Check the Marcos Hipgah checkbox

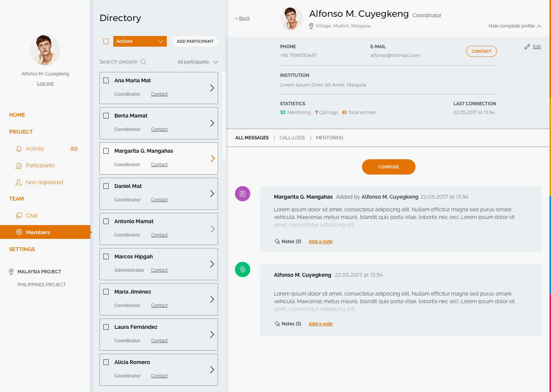click(x=106, y=256)
